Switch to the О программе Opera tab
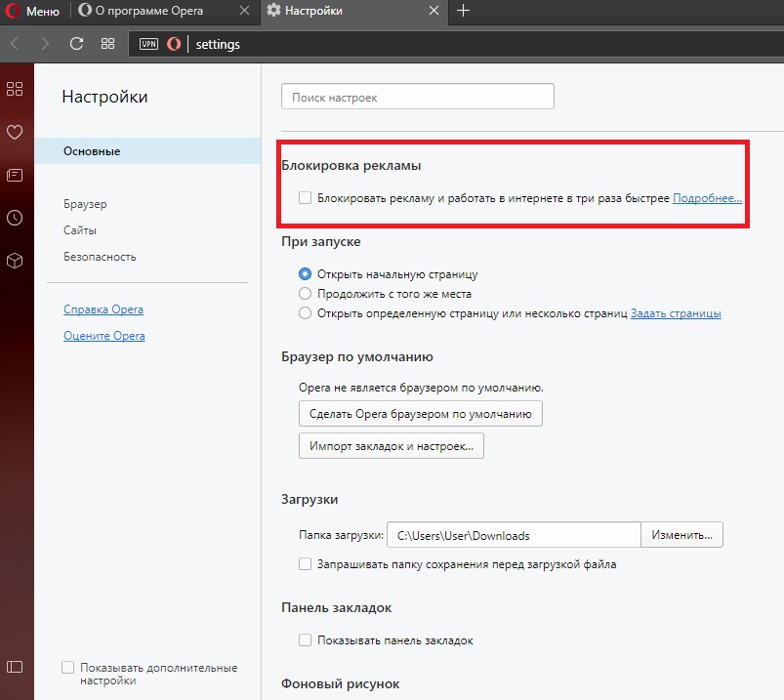 pyautogui.click(x=164, y=11)
